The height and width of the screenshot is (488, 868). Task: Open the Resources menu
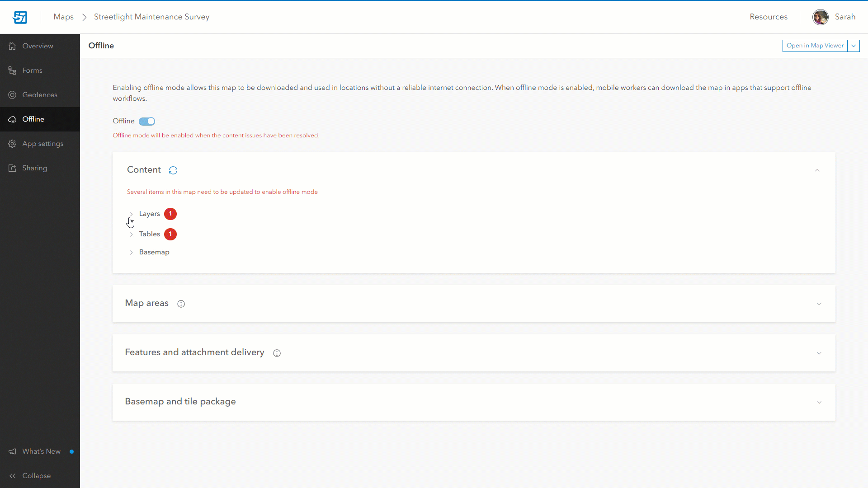[x=769, y=17]
